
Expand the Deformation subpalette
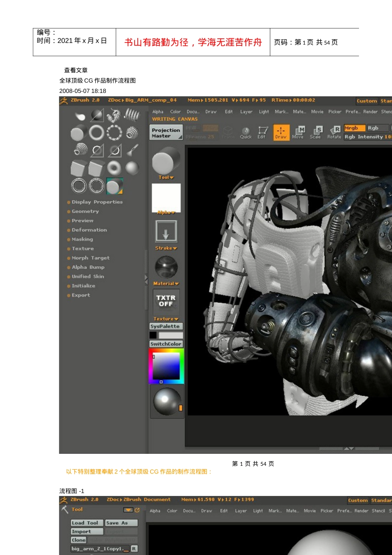(89, 230)
